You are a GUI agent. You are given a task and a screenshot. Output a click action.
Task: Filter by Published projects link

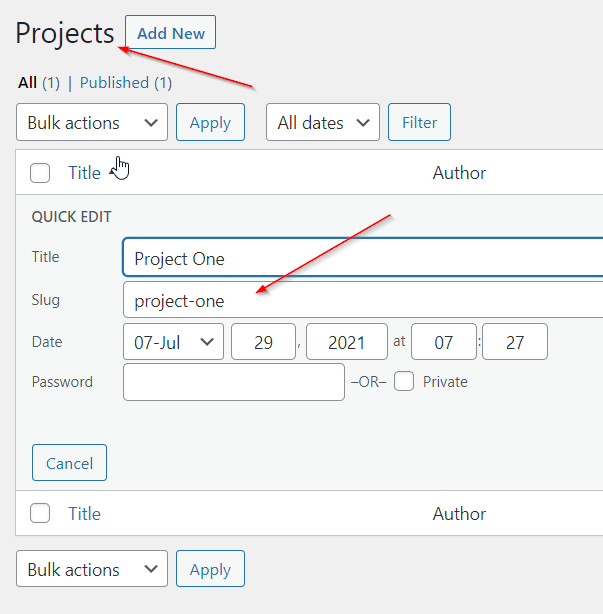pyautogui.click(x=114, y=83)
